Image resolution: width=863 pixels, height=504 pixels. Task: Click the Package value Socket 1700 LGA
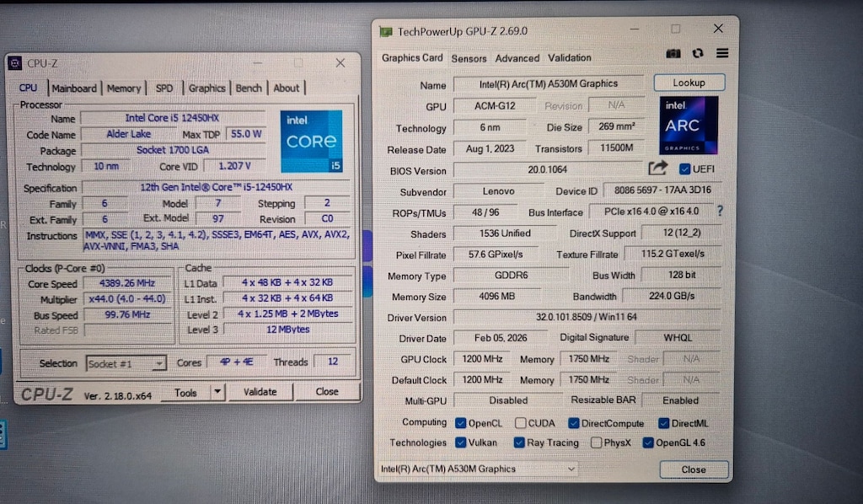coord(172,150)
